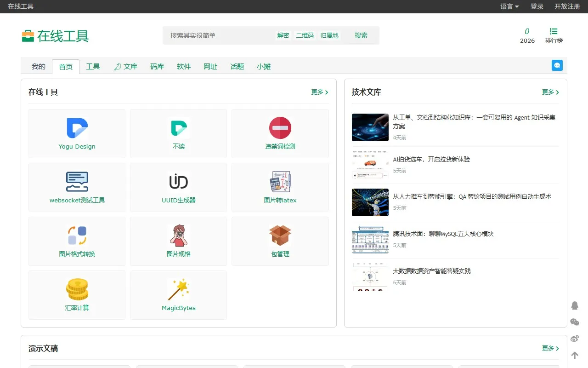Image resolution: width=588 pixels, height=368 pixels.
Task: Click the notification bell icon
Action: coord(575,305)
